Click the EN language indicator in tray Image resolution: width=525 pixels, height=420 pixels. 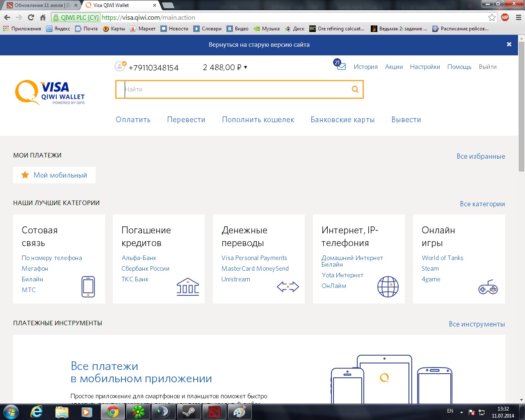click(450, 411)
